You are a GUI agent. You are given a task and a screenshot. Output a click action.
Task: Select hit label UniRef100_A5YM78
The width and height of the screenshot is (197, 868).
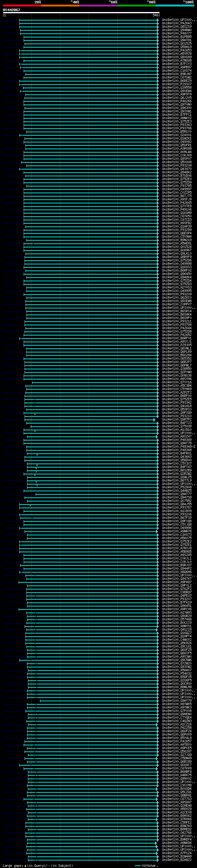coord(177,54)
